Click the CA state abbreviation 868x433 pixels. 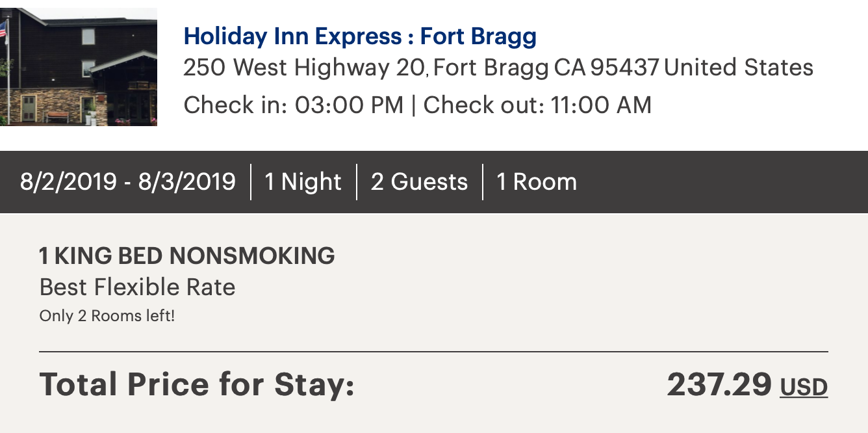pyautogui.click(x=570, y=68)
